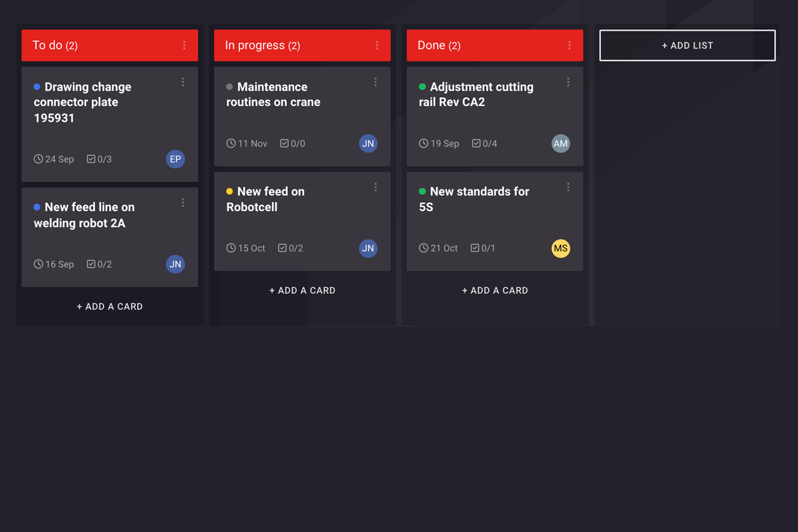The height and width of the screenshot is (532, 798).
Task: Click blue status dot on Drawing change card
Action: coord(37,87)
